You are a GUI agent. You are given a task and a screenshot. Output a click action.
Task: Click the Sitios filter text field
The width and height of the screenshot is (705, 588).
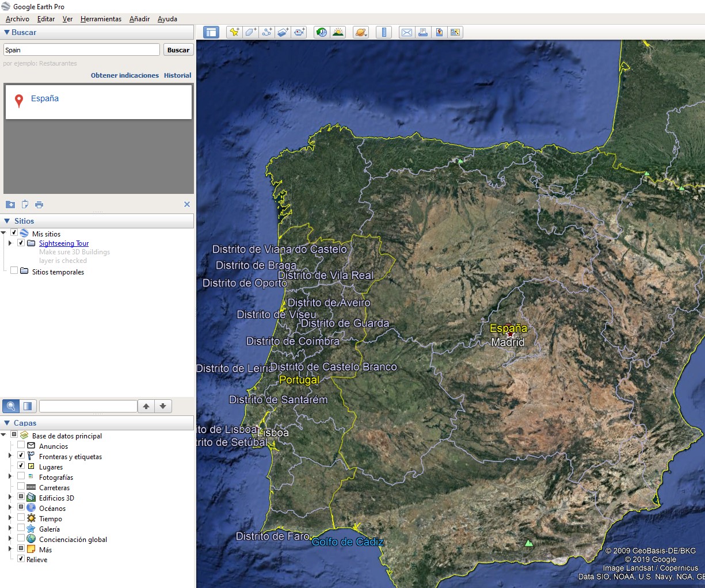(88, 406)
